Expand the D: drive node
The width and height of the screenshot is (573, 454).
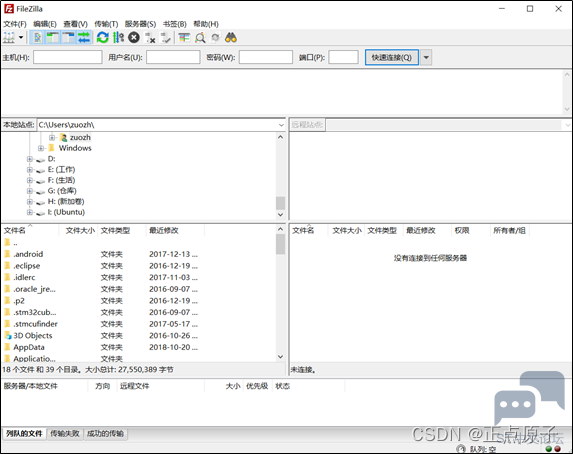point(30,159)
